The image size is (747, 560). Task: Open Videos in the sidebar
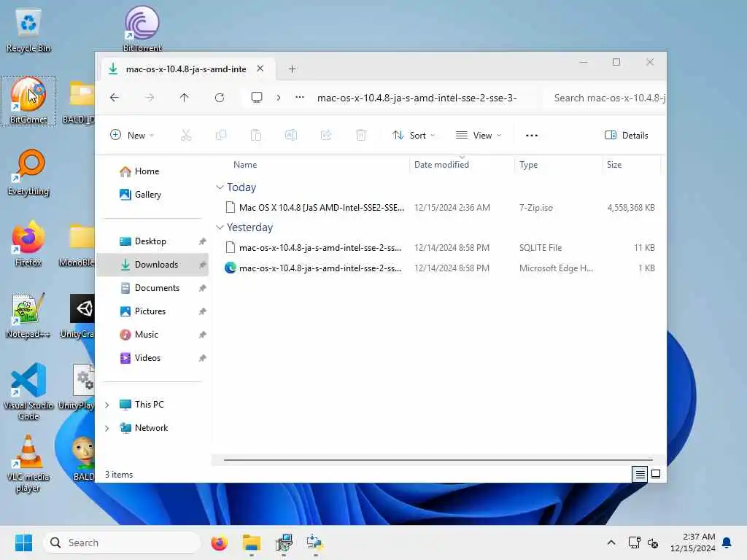[153, 358]
